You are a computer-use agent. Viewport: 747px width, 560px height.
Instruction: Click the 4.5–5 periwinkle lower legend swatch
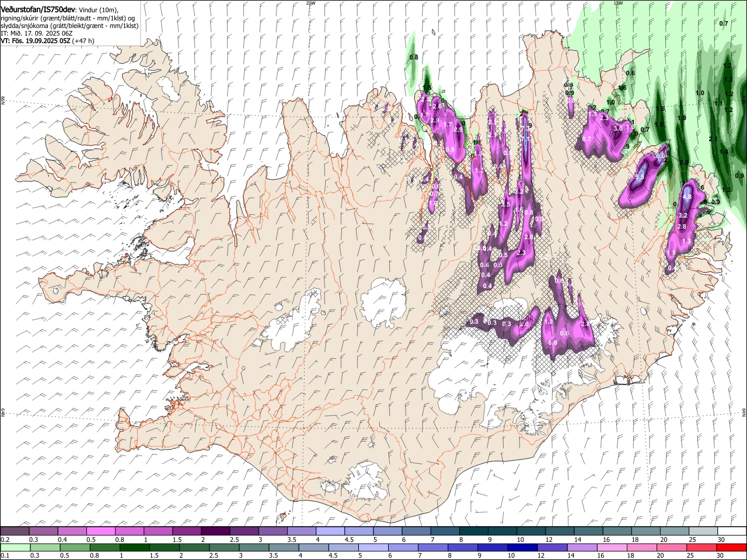(343, 547)
